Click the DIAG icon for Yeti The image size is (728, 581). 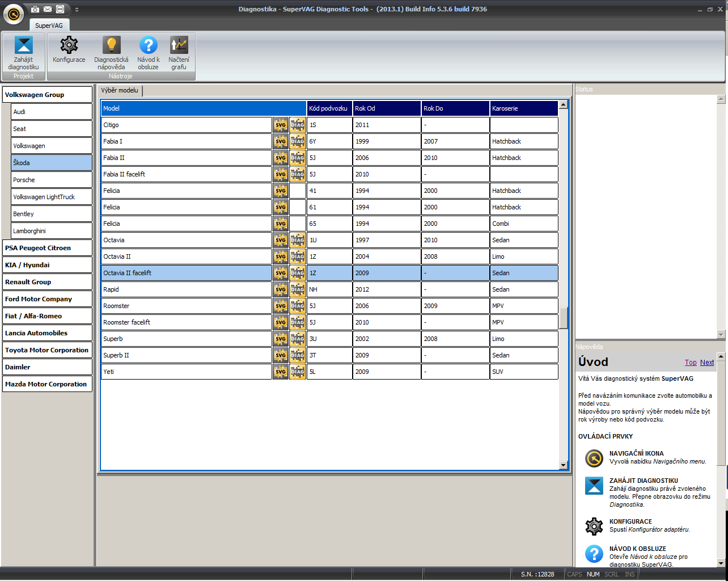click(298, 372)
